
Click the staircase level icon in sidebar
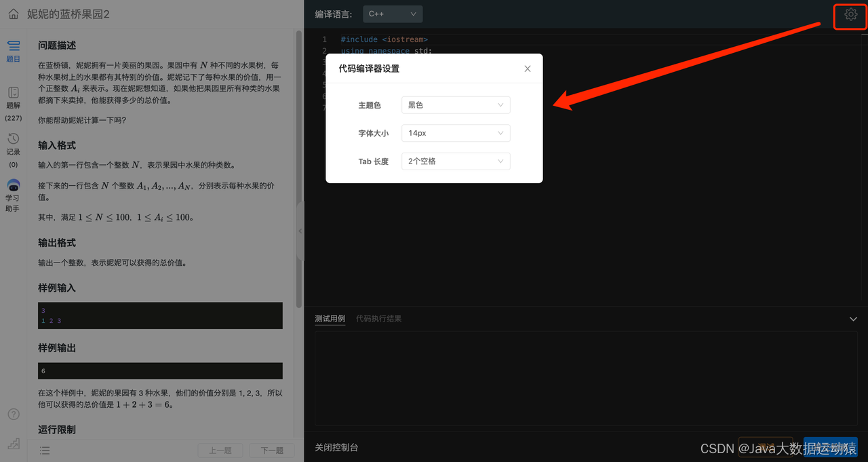tap(14, 443)
